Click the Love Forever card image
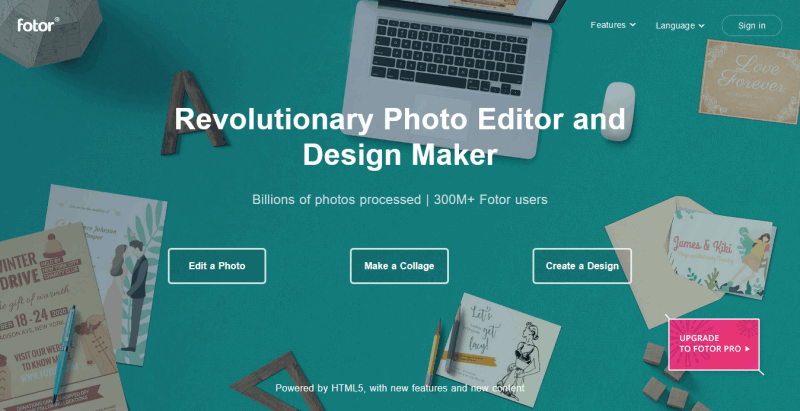The width and height of the screenshot is (800, 411). click(x=749, y=82)
